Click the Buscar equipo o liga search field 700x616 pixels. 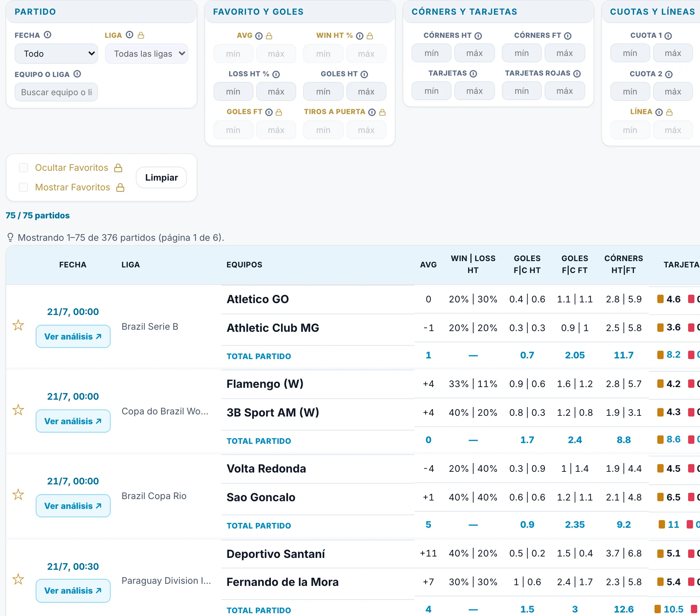[x=56, y=92]
